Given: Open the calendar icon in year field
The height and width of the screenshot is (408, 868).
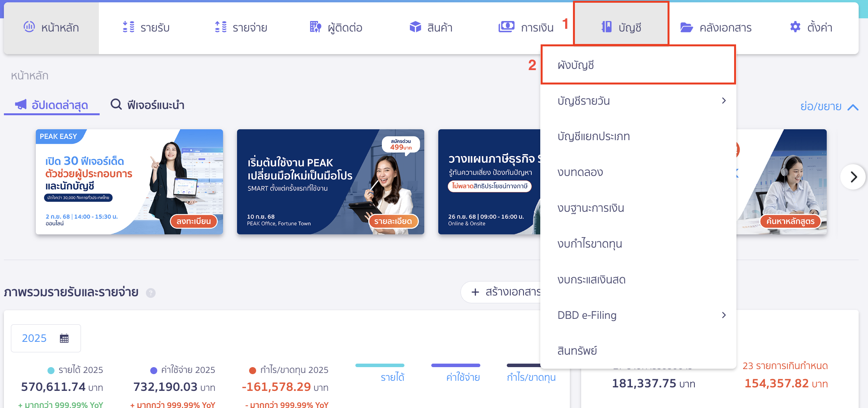Looking at the screenshot, I should (64, 338).
